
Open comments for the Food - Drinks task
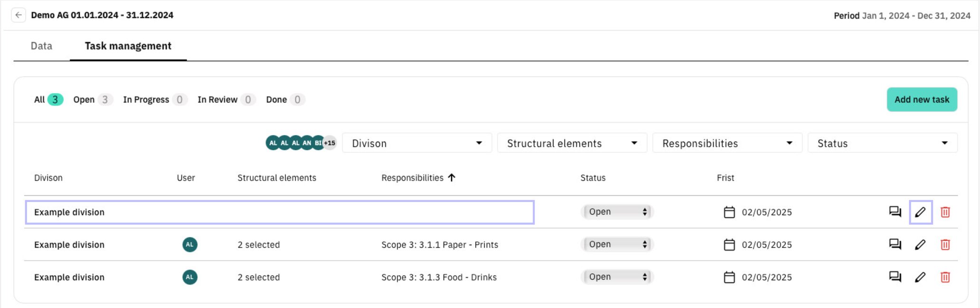[895, 277]
